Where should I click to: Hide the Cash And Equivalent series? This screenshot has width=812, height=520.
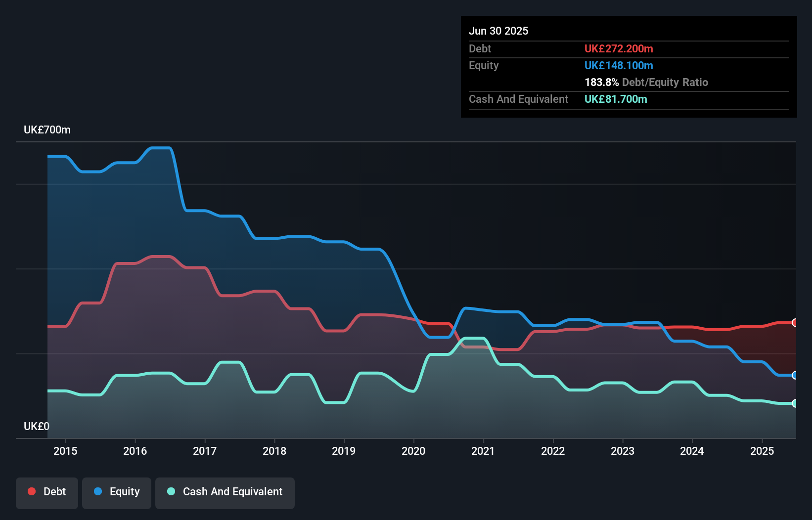click(225, 492)
